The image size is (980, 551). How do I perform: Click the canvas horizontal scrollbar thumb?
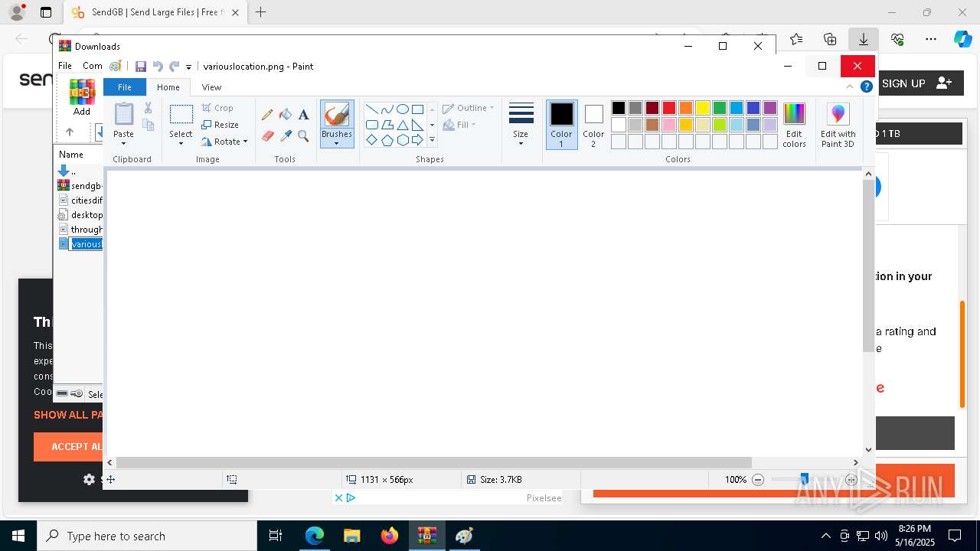point(434,462)
